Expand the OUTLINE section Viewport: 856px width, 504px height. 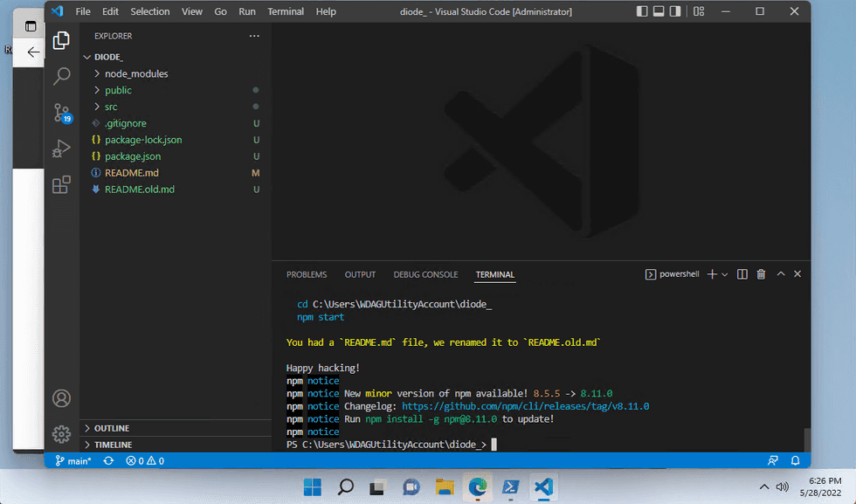pyautogui.click(x=176, y=428)
